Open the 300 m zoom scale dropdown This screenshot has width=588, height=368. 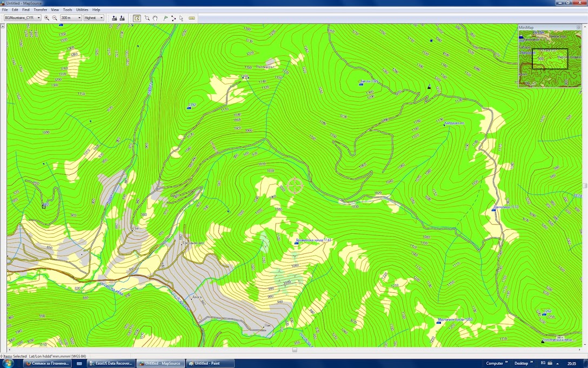[x=71, y=18]
